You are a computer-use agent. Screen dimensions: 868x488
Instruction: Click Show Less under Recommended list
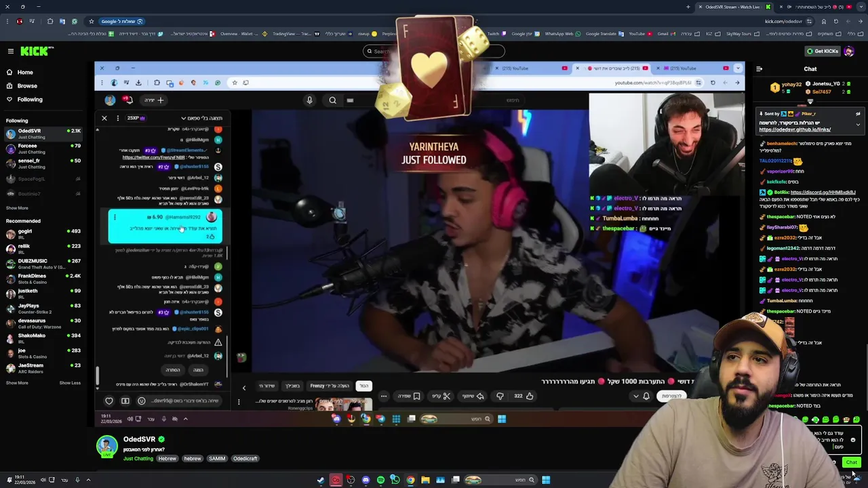tap(70, 383)
